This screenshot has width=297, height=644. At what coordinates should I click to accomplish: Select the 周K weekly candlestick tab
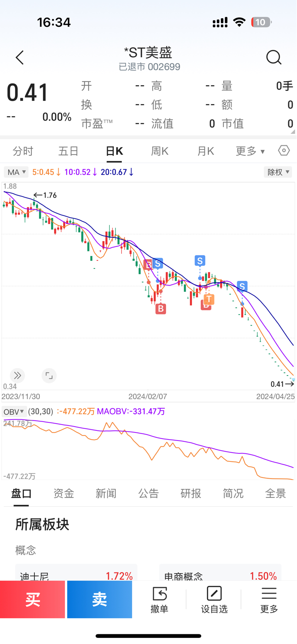(x=160, y=151)
